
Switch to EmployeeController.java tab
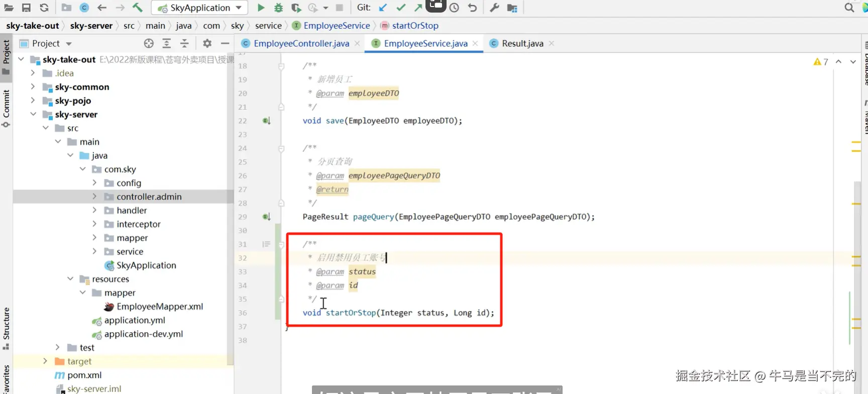click(301, 43)
